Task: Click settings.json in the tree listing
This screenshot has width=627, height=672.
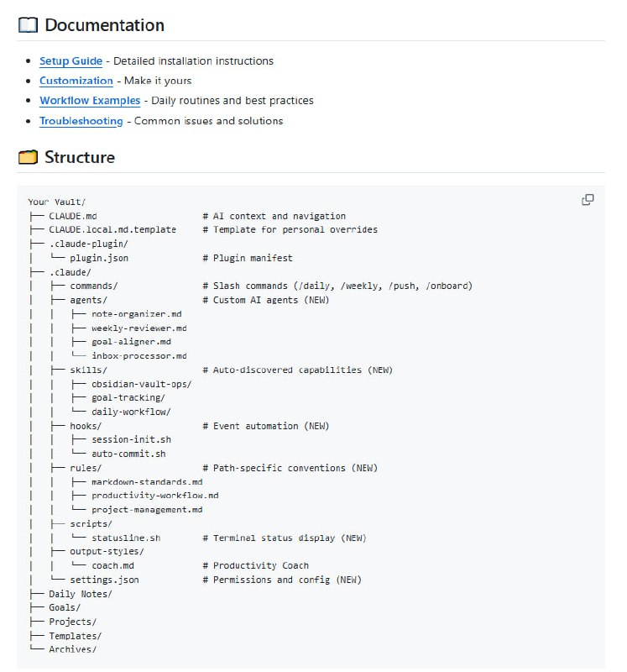Action: (x=104, y=580)
